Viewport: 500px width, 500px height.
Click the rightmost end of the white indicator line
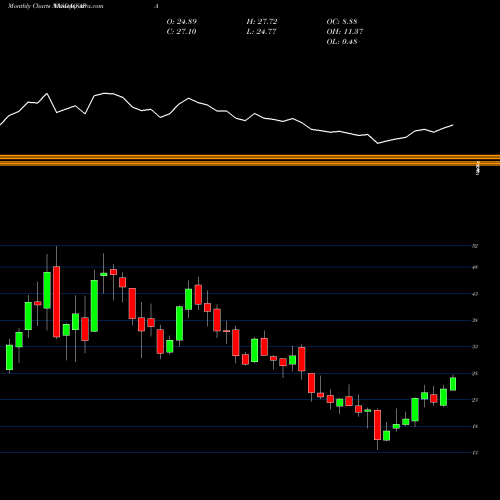click(453, 125)
